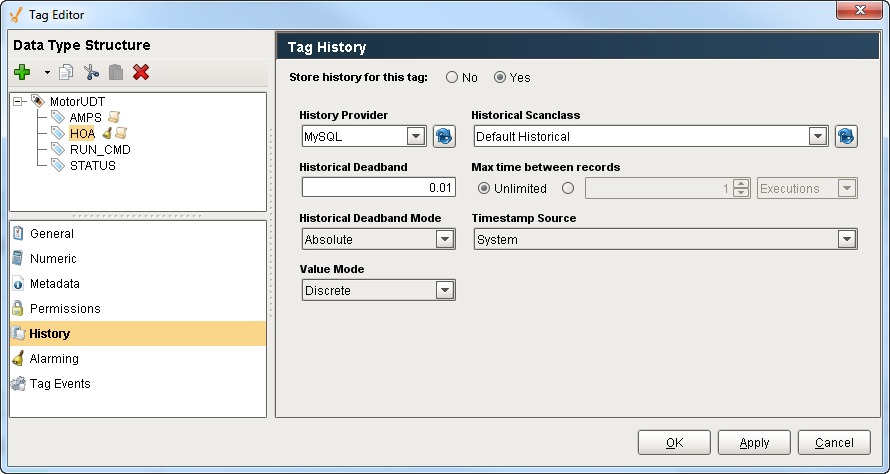Open the History Provider MySQL dropdown
The image size is (890, 474).
[416, 136]
